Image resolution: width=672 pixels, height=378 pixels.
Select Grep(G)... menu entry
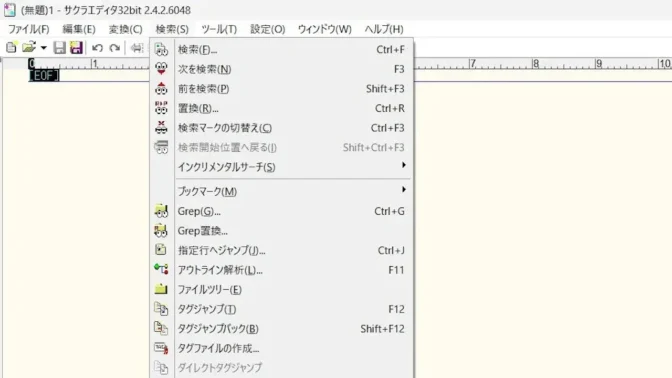(x=282, y=211)
